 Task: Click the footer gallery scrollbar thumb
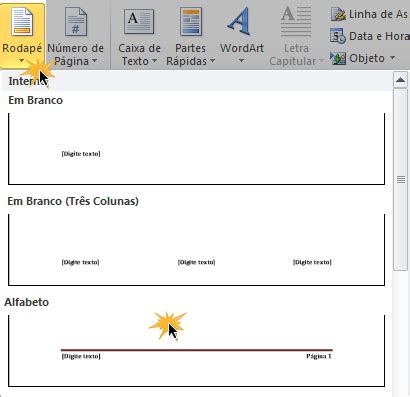tap(401, 179)
